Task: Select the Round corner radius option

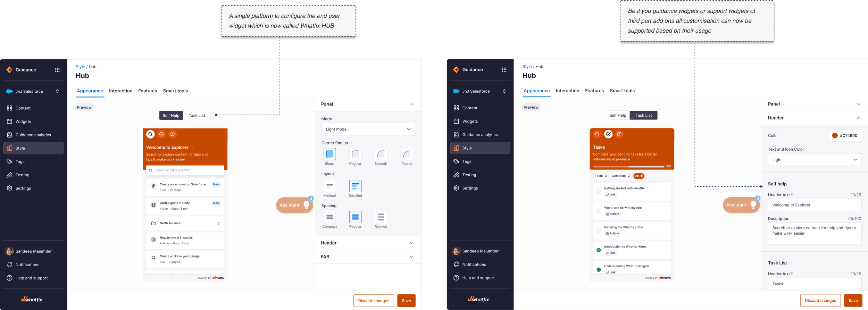Action: pos(407,154)
